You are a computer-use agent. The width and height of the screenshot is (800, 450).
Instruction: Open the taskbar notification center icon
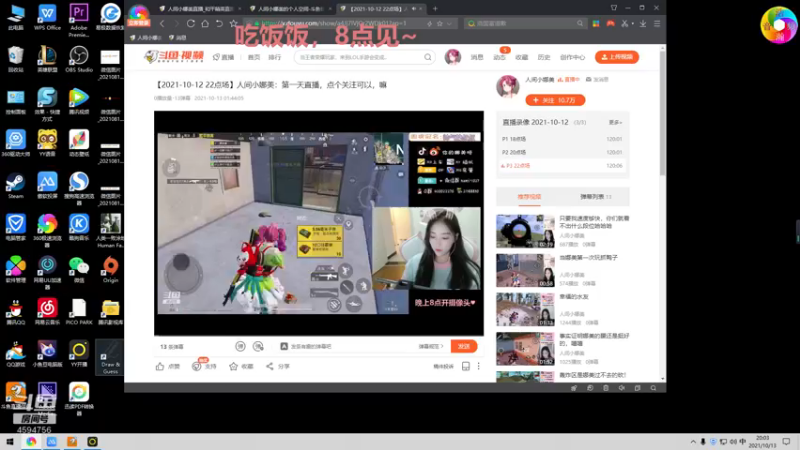787,442
